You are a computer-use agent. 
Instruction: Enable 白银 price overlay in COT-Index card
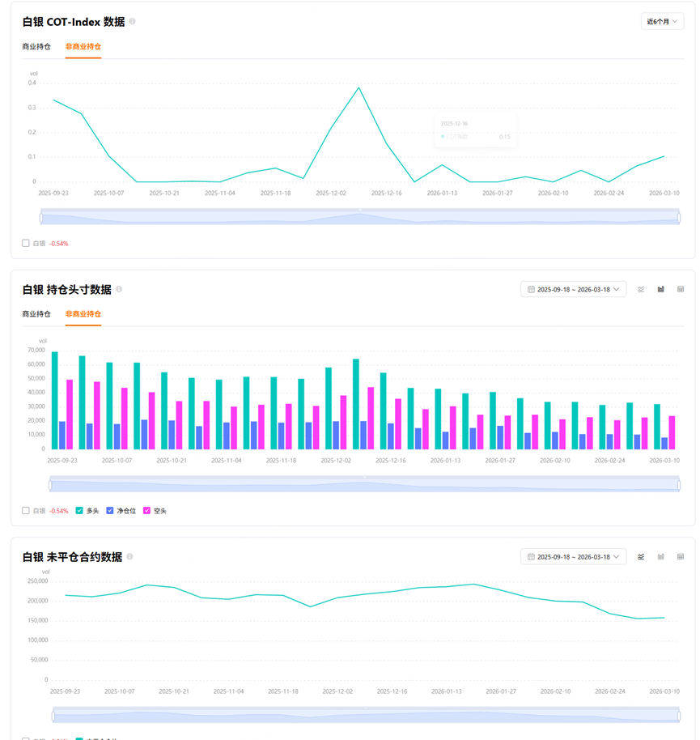pyautogui.click(x=26, y=243)
